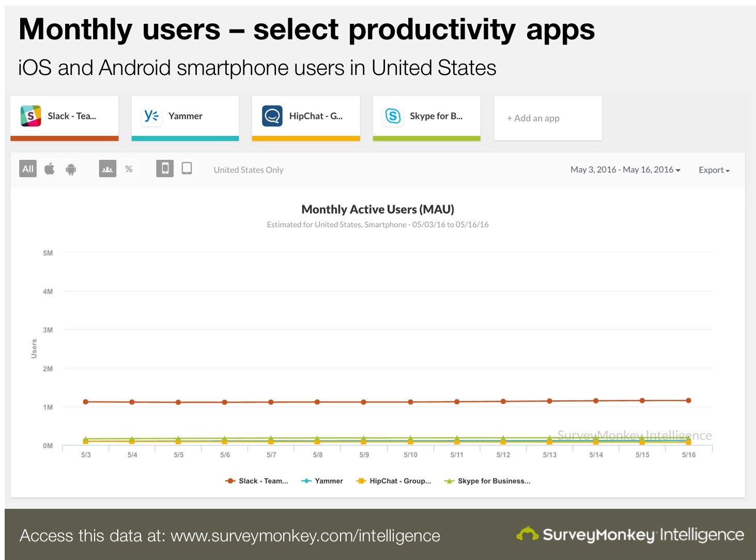Open the Export dropdown
Screen dimensions: 756x560
click(714, 170)
